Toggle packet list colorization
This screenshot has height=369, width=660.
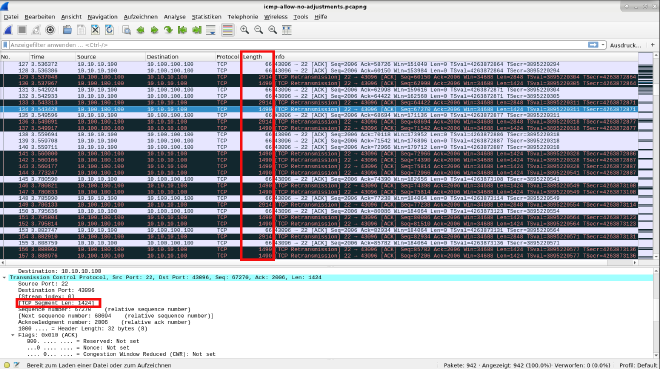pos(228,30)
